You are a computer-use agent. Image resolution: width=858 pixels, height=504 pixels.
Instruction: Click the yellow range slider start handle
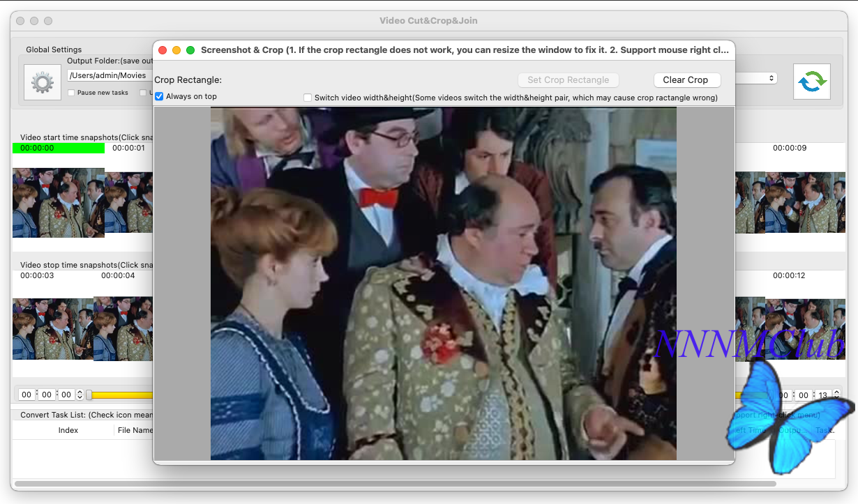(89, 395)
